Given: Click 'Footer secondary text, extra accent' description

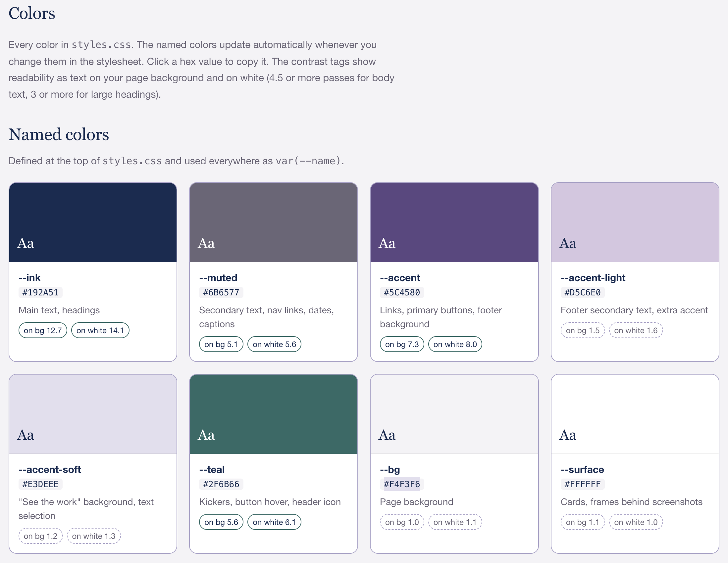Looking at the screenshot, I should [x=634, y=310].
